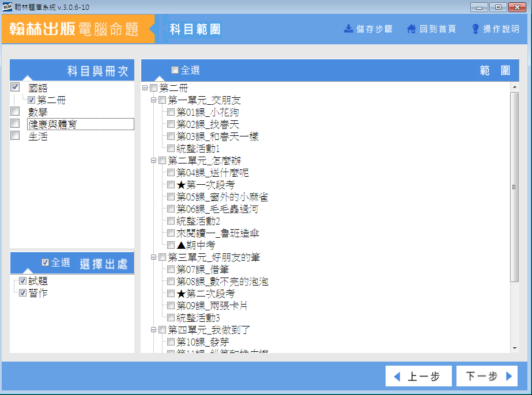Check ★第一次段考 checkbox
This screenshot has height=395, width=532.
click(x=171, y=185)
